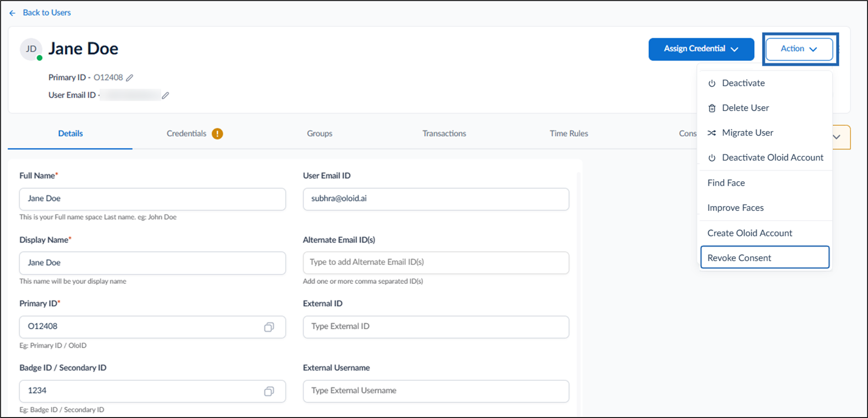
Task: Click the Display Name input field
Action: click(x=152, y=263)
